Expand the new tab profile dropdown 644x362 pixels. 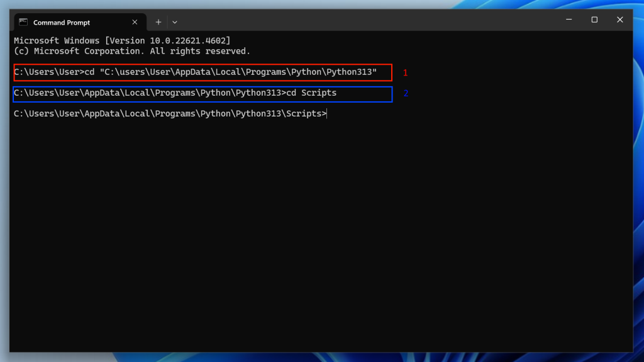(x=175, y=22)
